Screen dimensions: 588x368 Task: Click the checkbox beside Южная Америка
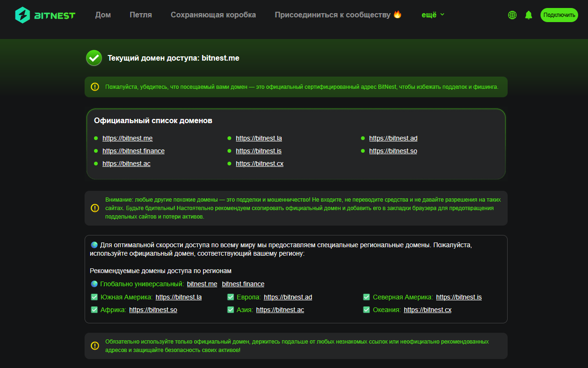93,297
